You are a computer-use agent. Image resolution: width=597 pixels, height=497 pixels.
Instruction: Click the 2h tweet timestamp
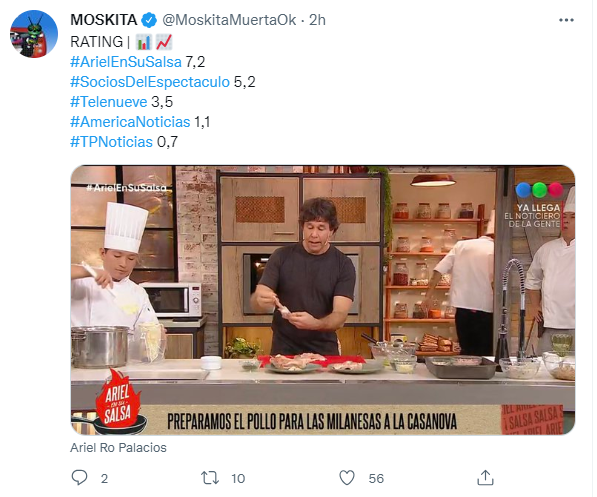[317, 20]
